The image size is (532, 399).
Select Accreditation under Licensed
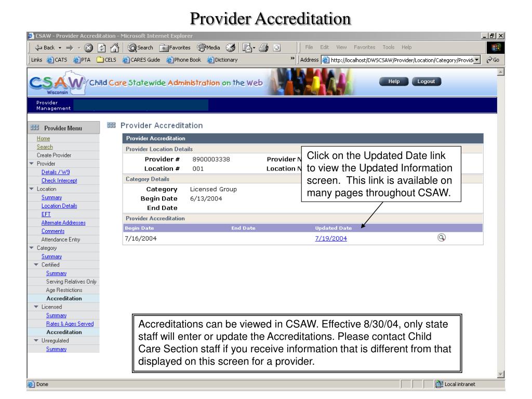tap(64, 332)
